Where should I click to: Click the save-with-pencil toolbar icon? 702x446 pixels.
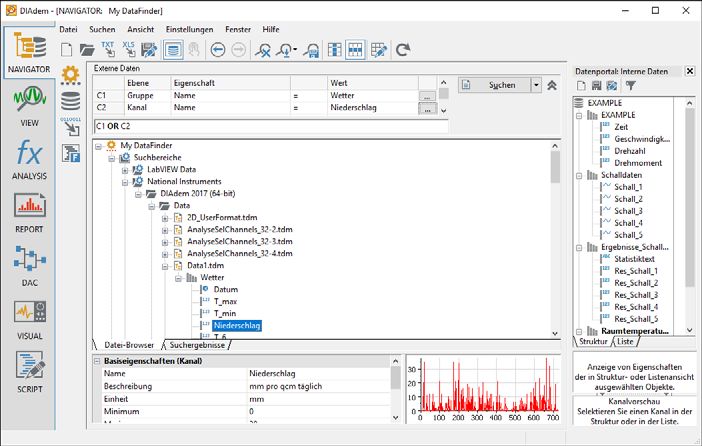coord(149,50)
